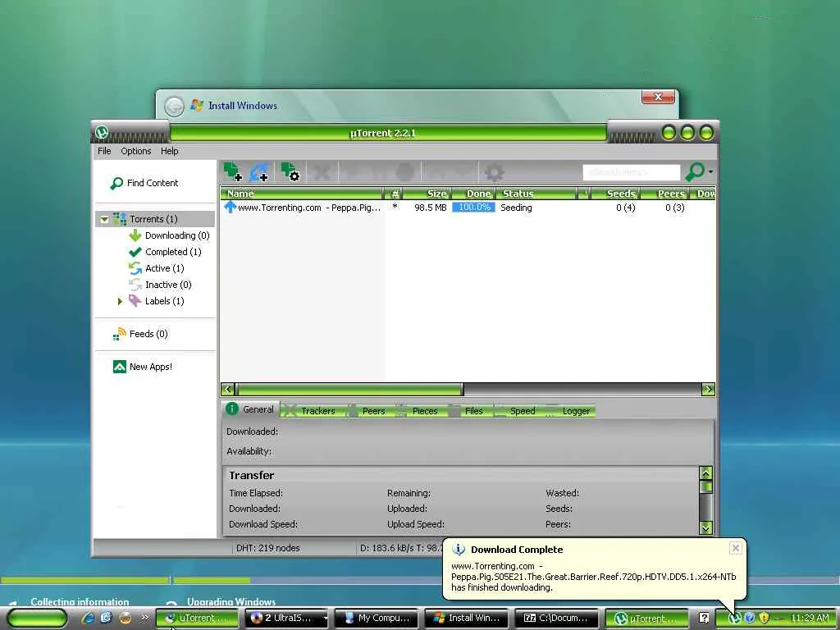
Task: Click the 100.0% progress bar cell
Action: 473,208
